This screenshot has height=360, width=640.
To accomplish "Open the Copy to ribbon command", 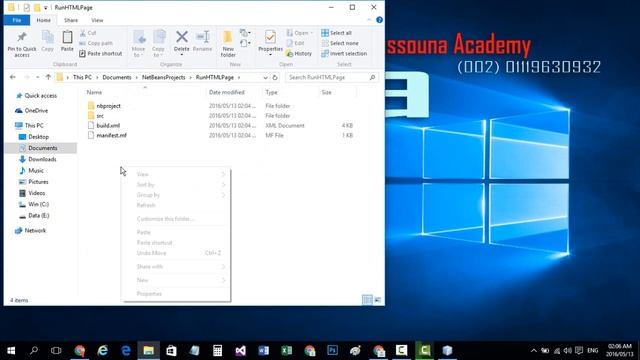I will point(158,44).
